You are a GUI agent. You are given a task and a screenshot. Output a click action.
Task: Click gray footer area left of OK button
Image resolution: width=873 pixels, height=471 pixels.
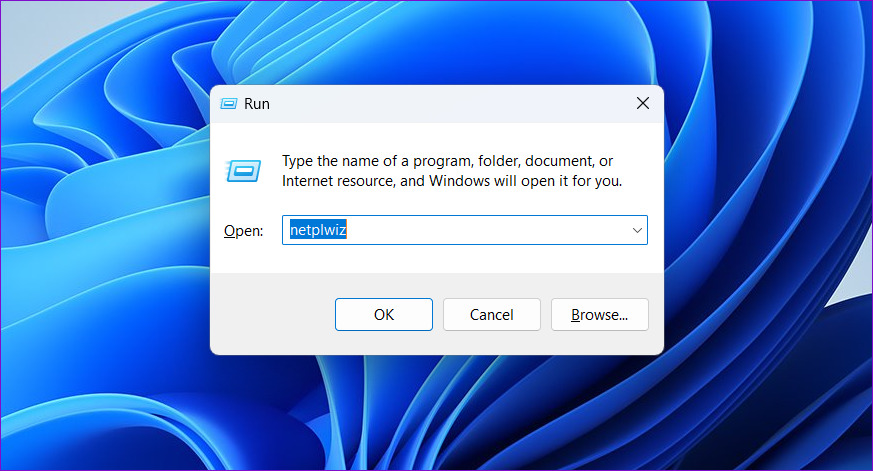coord(270,314)
